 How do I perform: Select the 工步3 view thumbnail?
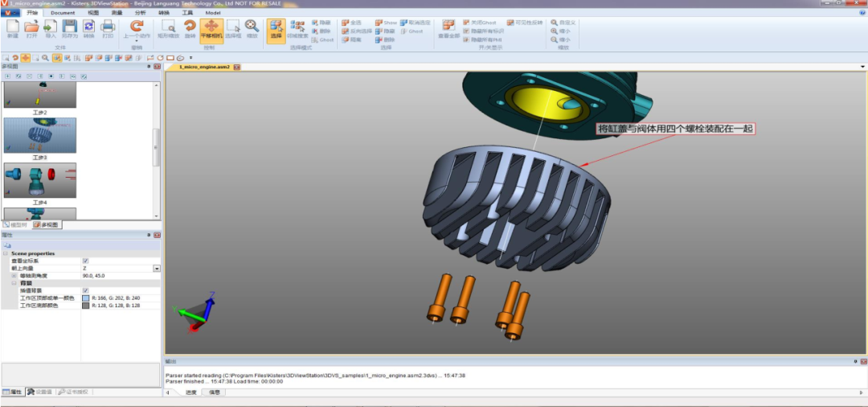tap(40, 134)
